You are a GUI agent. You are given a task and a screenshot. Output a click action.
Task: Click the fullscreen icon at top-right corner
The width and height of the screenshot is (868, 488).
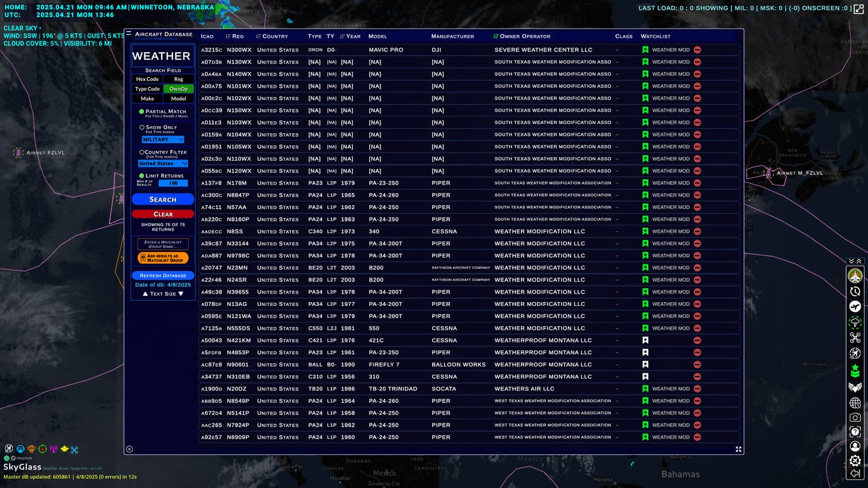pyautogui.click(x=859, y=9)
